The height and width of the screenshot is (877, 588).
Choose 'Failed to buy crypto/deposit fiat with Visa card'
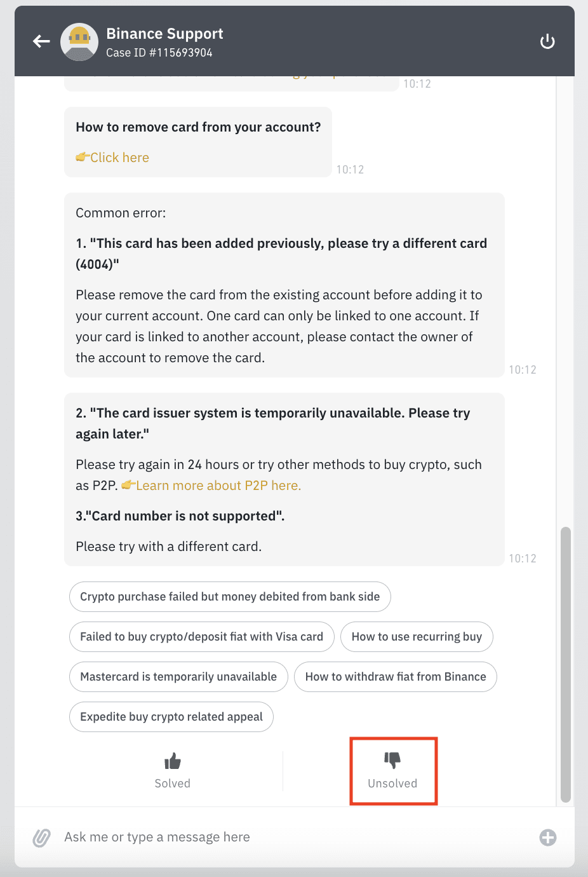point(201,637)
